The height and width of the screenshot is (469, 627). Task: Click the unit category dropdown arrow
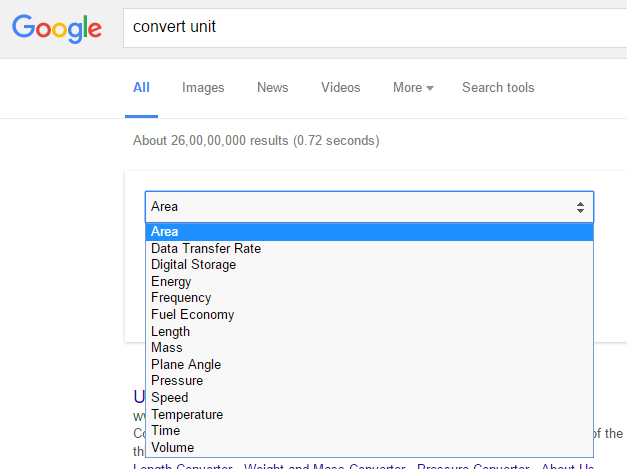(580, 207)
